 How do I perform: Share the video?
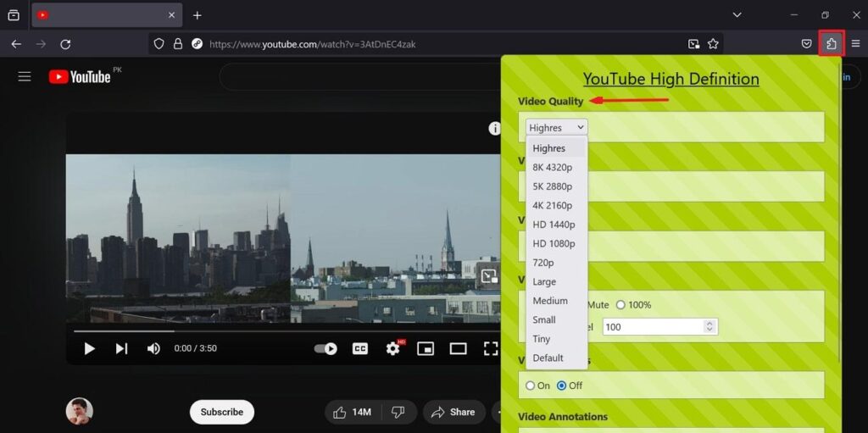pyautogui.click(x=453, y=412)
